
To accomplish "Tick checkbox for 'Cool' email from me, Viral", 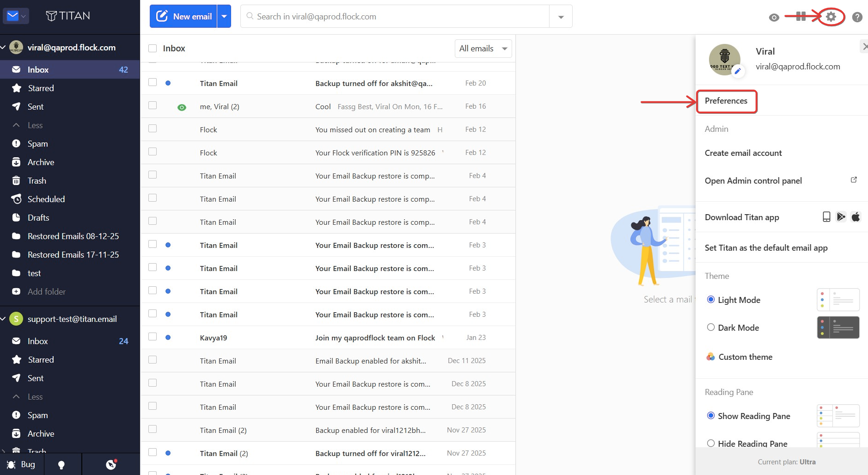I will point(153,105).
